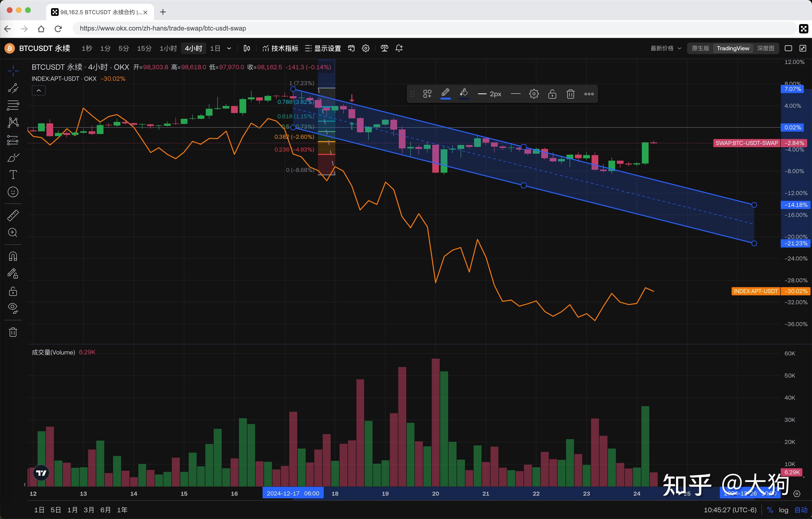Open line style dropdown in floating toolbar
812x519 pixels.
point(516,94)
